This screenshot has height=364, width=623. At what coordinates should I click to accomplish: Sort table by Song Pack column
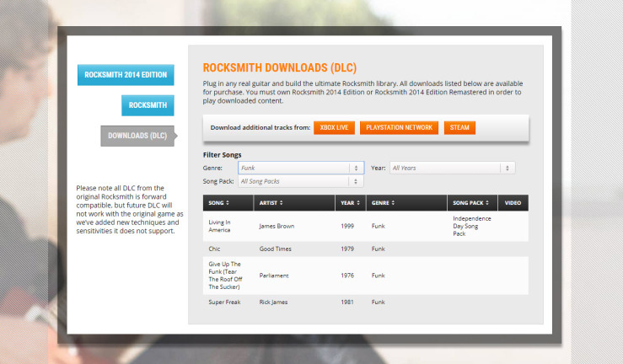pyautogui.click(x=472, y=203)
